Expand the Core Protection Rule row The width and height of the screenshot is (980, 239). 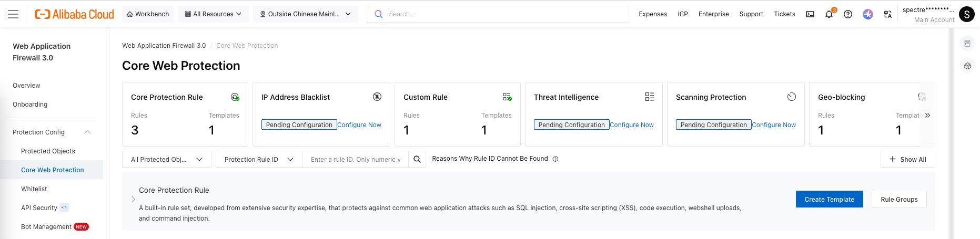tap(134, 199)
